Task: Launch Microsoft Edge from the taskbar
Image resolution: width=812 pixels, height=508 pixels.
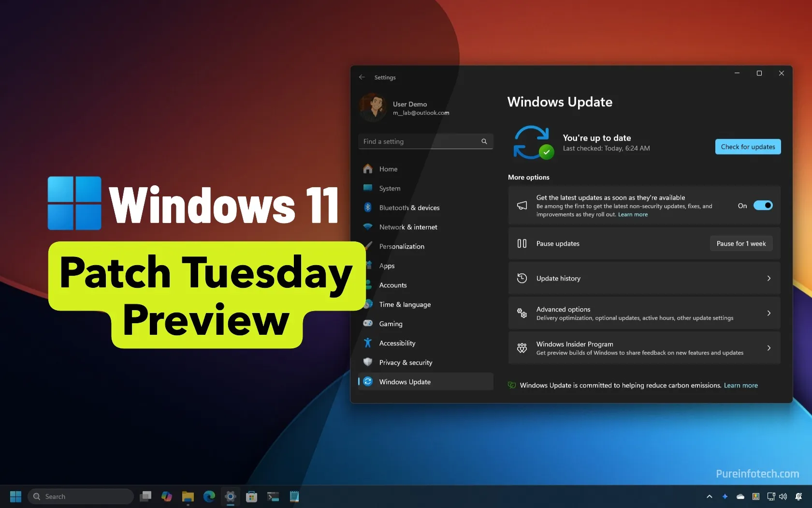Action: 209,496
